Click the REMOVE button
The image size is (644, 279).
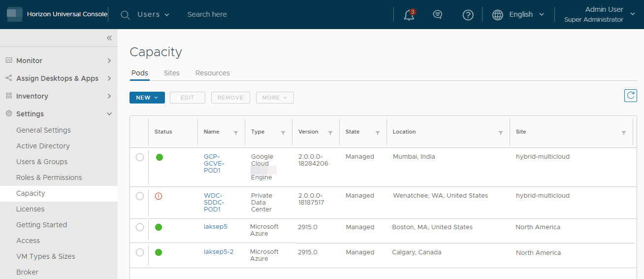pos(230,98)
